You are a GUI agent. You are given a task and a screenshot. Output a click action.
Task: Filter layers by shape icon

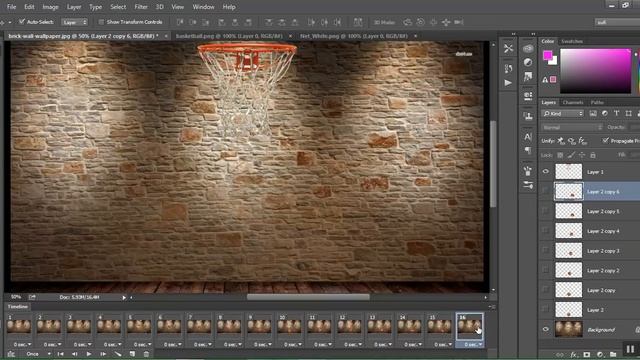[x=628, y=113]
